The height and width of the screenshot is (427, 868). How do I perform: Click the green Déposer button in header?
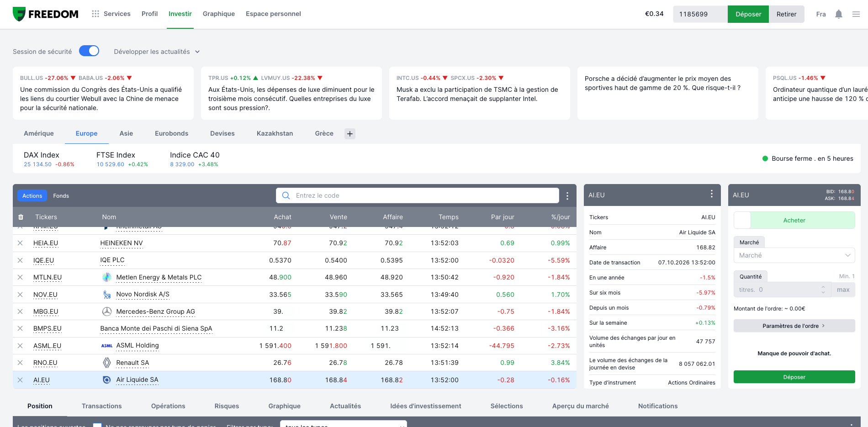click(x=748, y=14)
